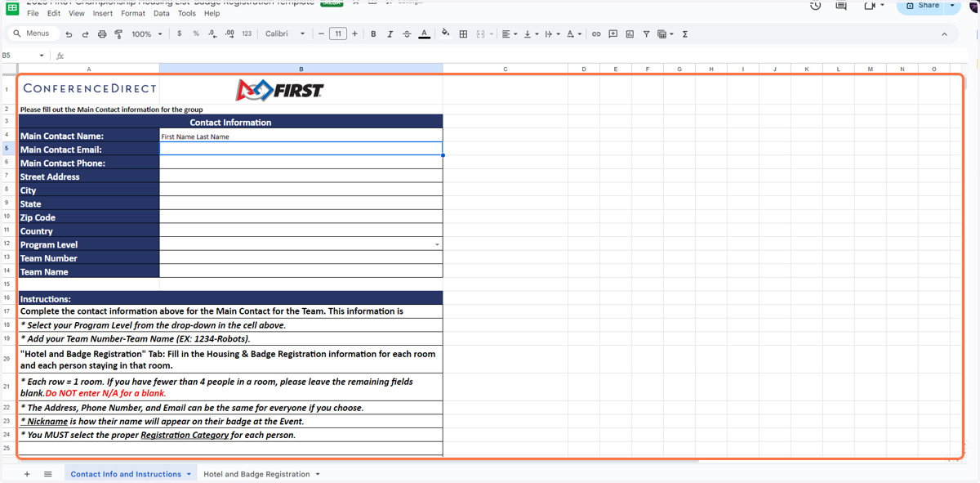Open the Format menu
Viewport: 980px width, 483px height.
[133, 14]
